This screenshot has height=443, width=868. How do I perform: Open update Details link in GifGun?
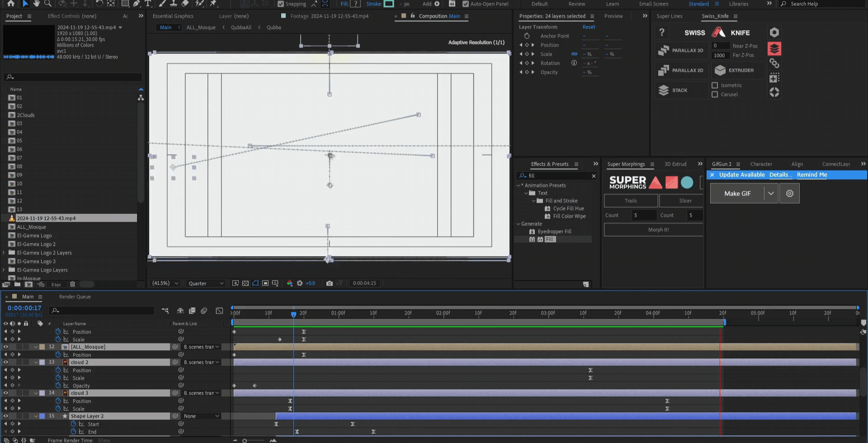pos(780,175)
